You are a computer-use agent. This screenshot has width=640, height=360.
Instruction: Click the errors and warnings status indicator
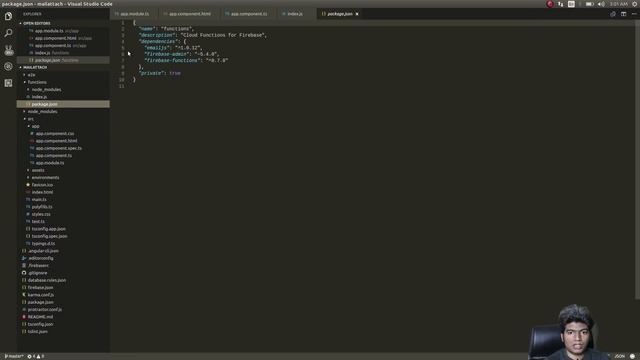click(x=36, y=356)
